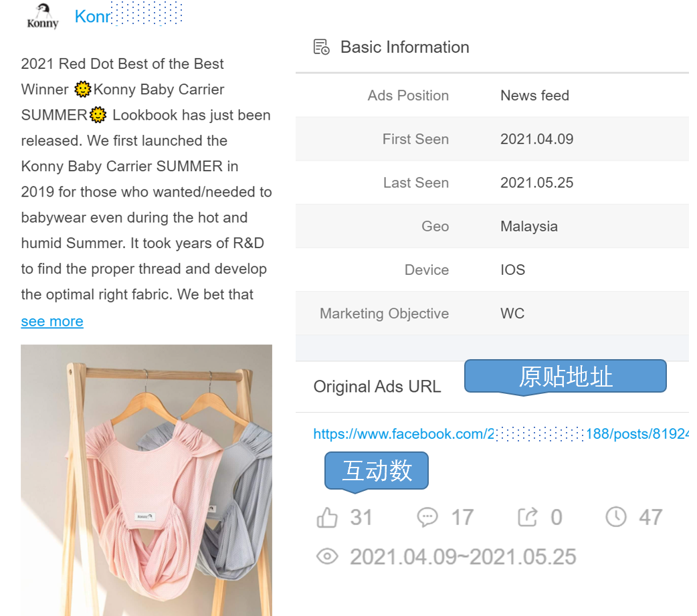This screenshot has height=616, width=697.
Task: Click the thumbs-up likes icon
Action: click(x=327, y=518)
